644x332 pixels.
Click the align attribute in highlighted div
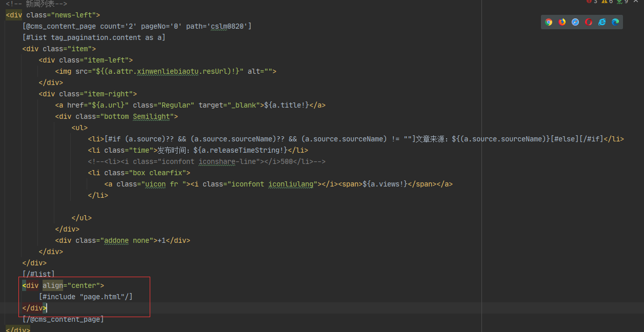pyautogui.click(x=52, y=285)
